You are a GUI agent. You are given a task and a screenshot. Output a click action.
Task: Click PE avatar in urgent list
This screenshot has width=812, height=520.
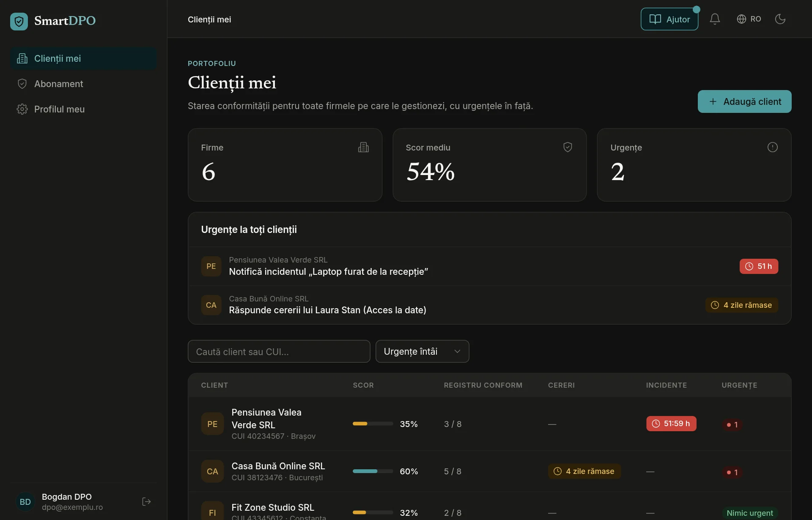pyautogui.click(x=211, y=266)
